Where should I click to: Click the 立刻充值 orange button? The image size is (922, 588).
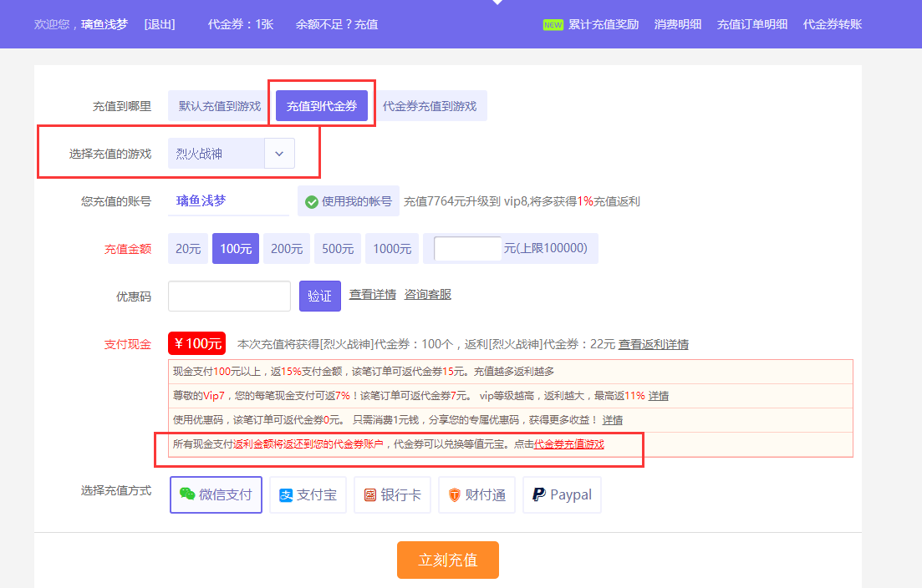pyautogui.click(x=447, y=560)
